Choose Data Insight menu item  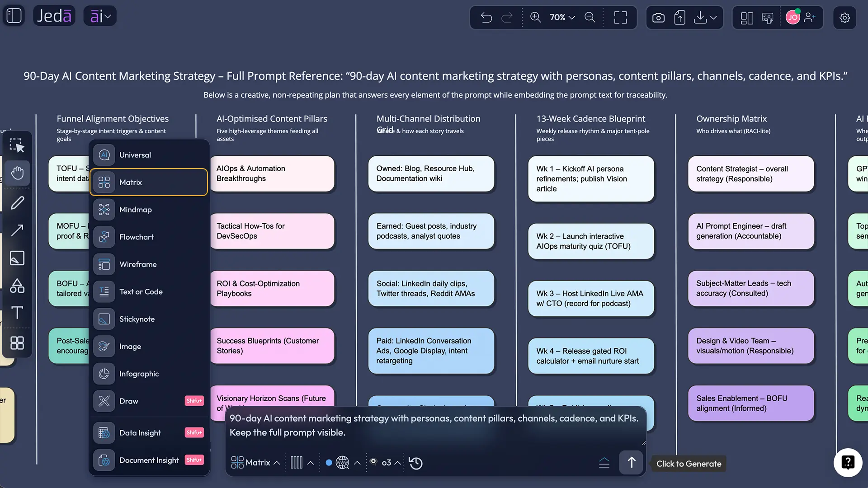pyautogui.click(x=149, y=433)
